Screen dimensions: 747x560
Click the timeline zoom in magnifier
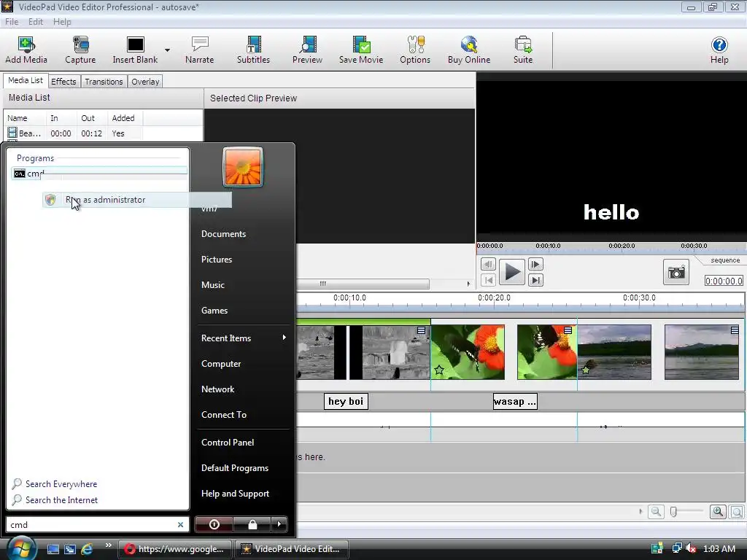pyautogui.click(x=718, y=512)
